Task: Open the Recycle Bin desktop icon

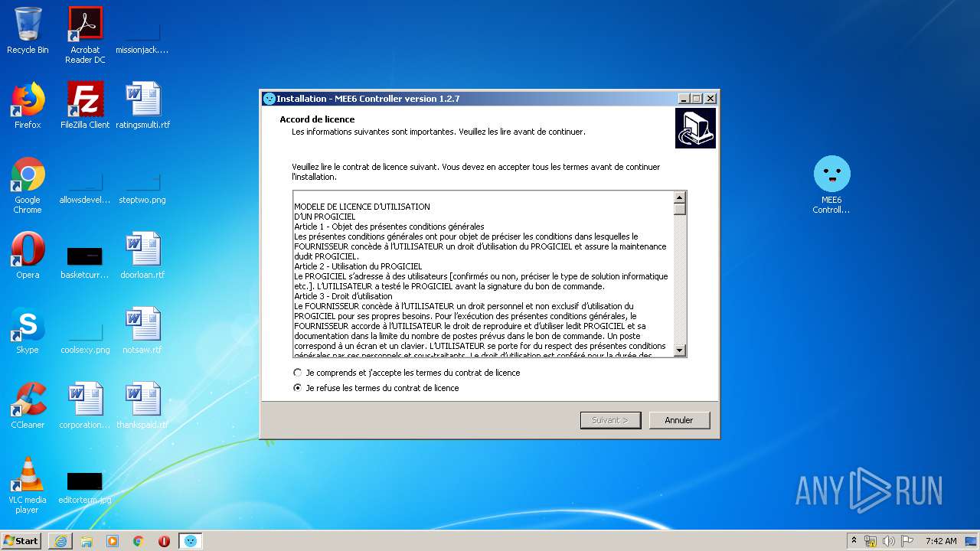Action: tap(28, 31)
